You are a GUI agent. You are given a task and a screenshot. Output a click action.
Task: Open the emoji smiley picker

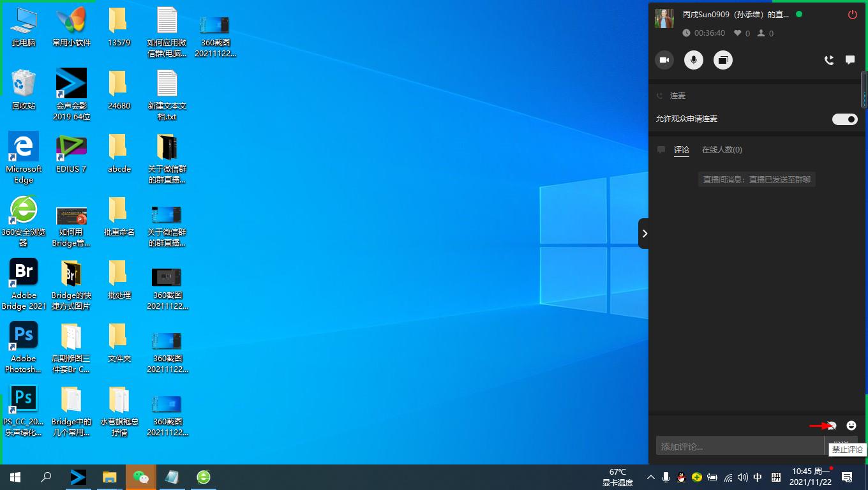pos(851,426)
